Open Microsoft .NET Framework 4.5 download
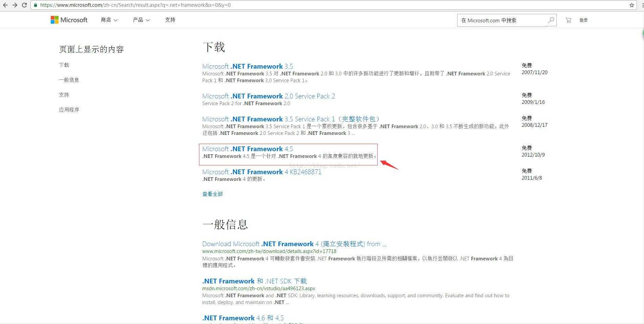The width and height of the screenshot is (644, 324). point(247,149)
